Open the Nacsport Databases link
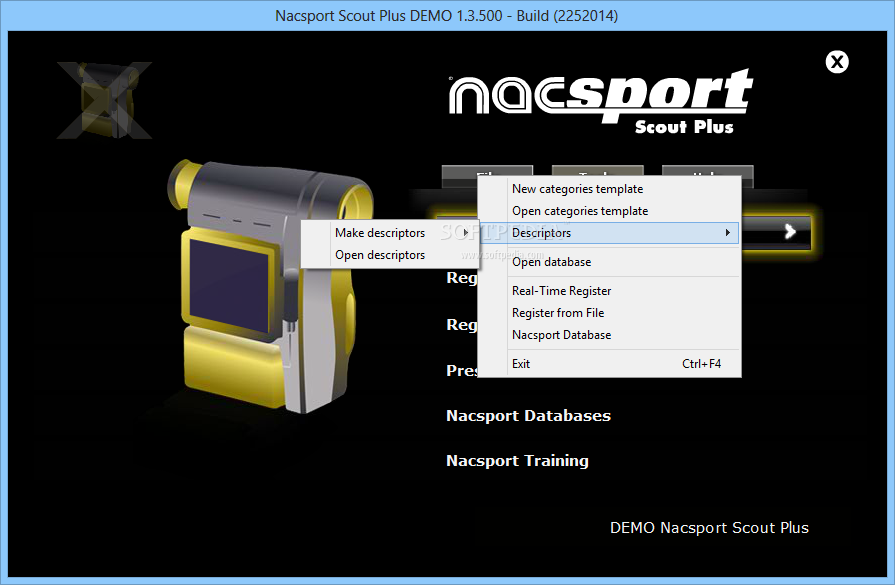 pos(528,415)
